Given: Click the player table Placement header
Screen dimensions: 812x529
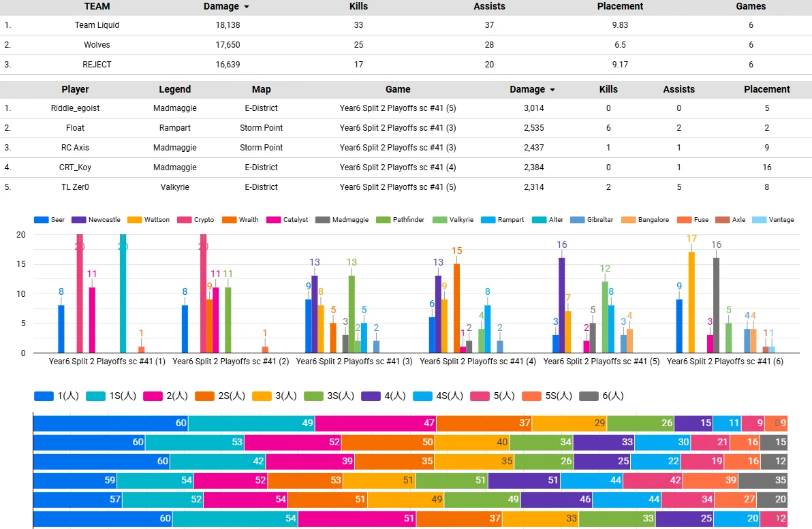Looking at the screenshot, I should 767,89.
